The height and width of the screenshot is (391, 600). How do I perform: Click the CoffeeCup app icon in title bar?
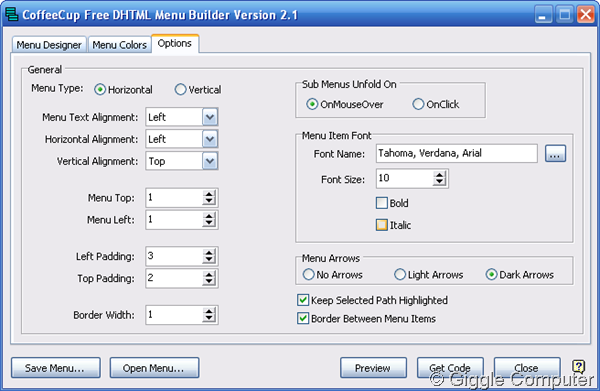click(11, 14)
